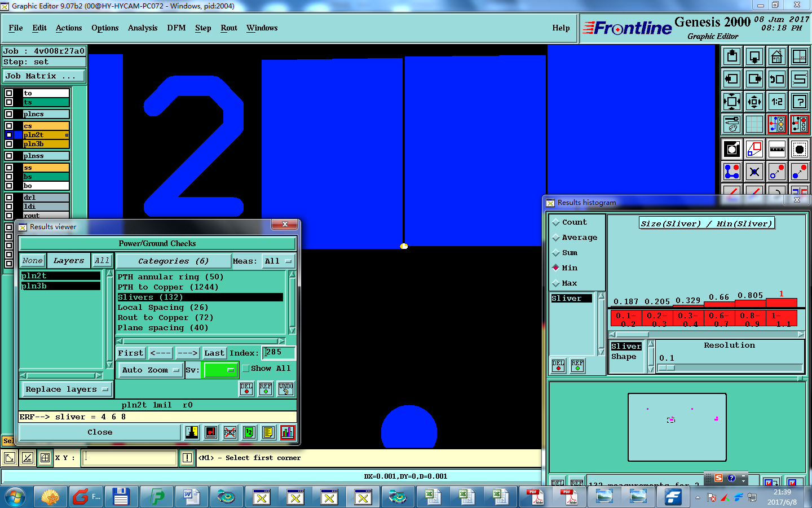Toggle visibility box for layer plnss
This screenshot has height=508, width=812.
pos(9,156)
